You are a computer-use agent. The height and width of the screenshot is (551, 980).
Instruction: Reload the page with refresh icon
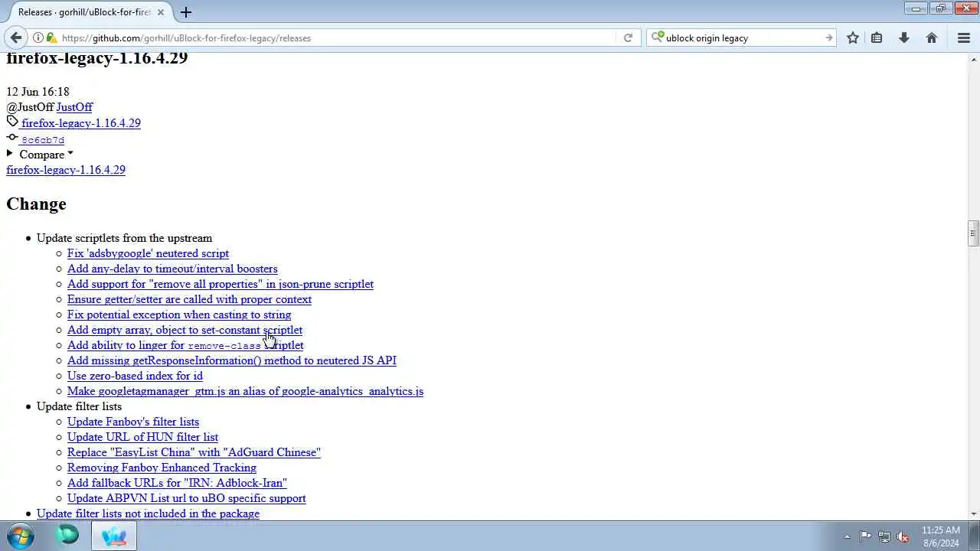[x=628, y=37]
